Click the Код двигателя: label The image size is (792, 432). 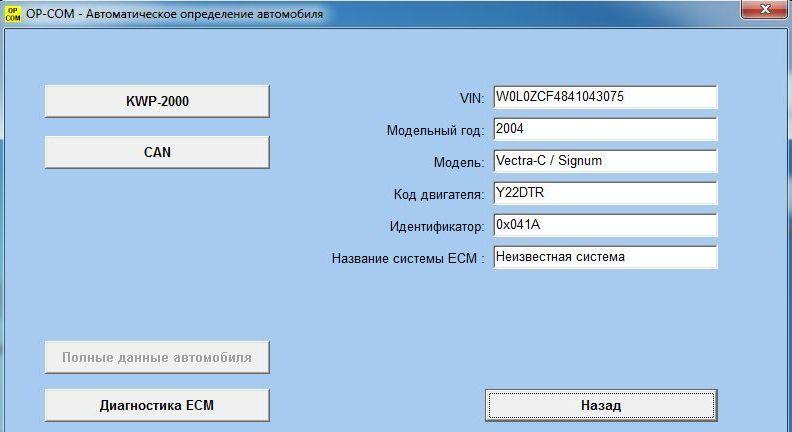(x=439, y=194)
